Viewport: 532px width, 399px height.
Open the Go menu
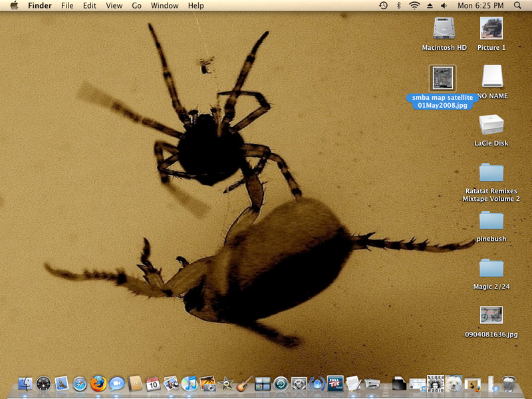click(x=136, y=5)
